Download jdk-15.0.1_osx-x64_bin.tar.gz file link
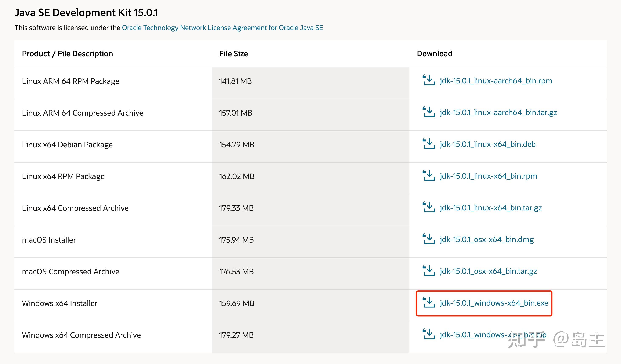This screenshot has height=364, width=621. pyautogui.click(x=488, y=271)
